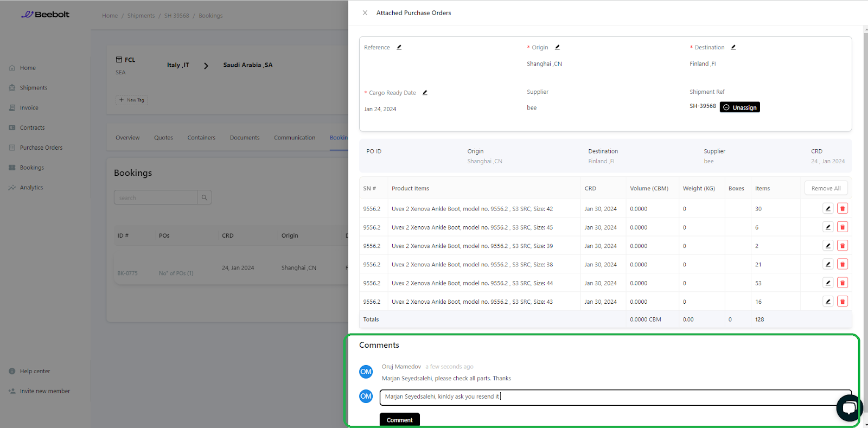Screen dimensions: 868x428
Task: Edit the Size: 45 product row
Action: coord(828,227)
